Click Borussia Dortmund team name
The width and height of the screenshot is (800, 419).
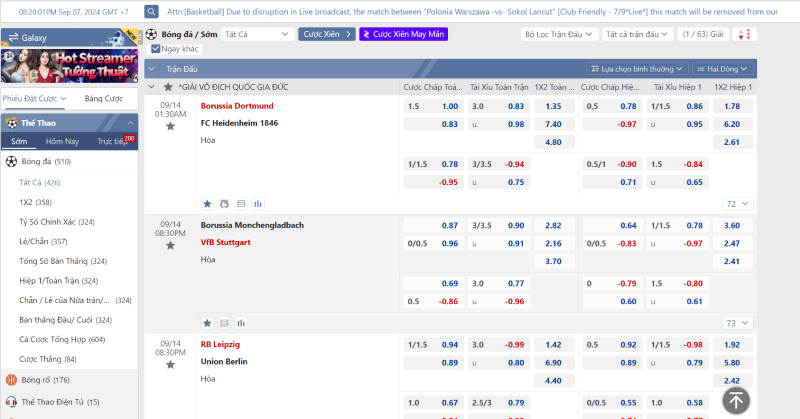pyautogui.click(x=237, y=106)
